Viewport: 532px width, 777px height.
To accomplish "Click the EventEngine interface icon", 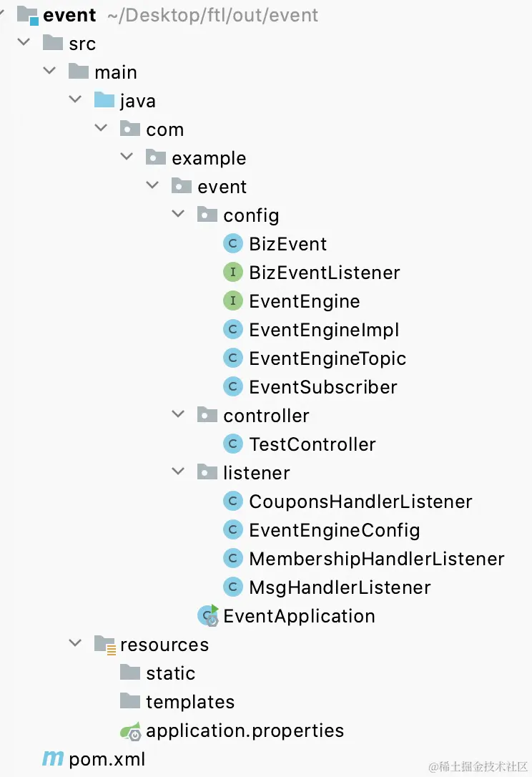I will (233, 301).
